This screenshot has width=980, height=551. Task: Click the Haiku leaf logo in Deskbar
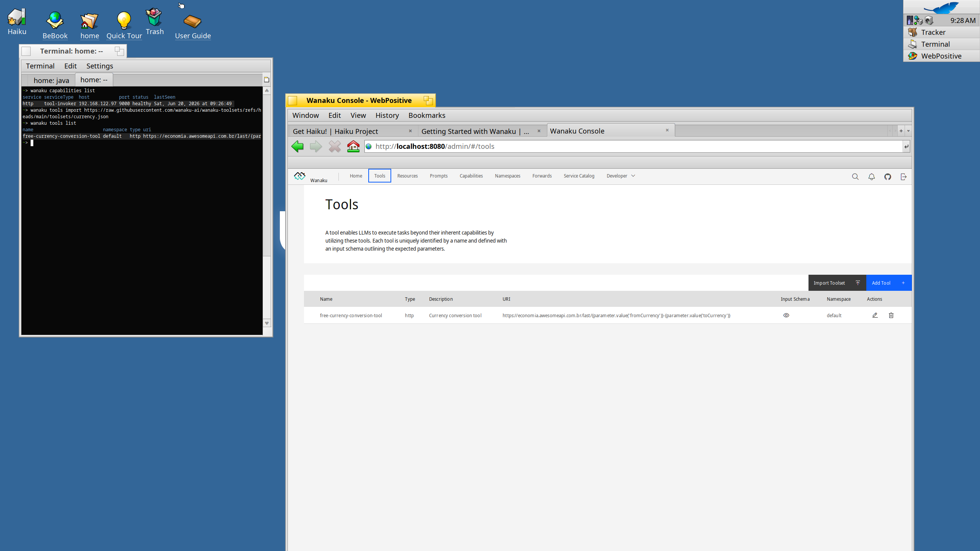[x=942, y=7]
